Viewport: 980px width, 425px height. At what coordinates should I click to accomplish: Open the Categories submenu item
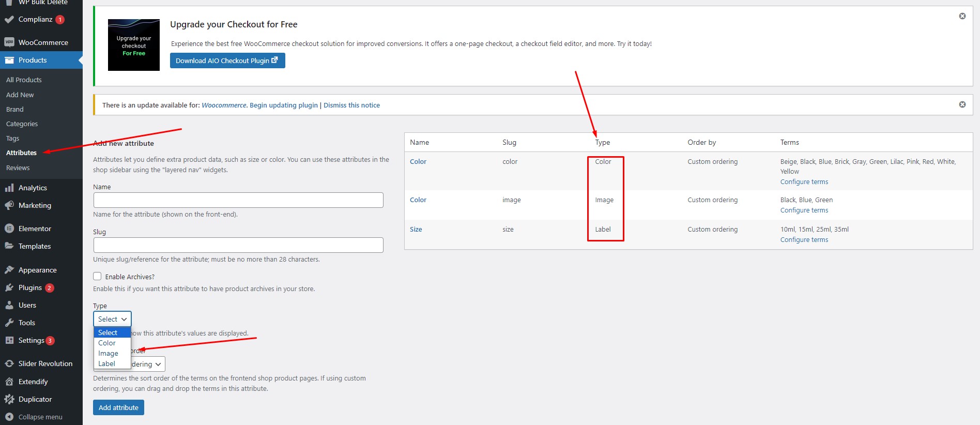pyautogui.click(x=22, y=124)
